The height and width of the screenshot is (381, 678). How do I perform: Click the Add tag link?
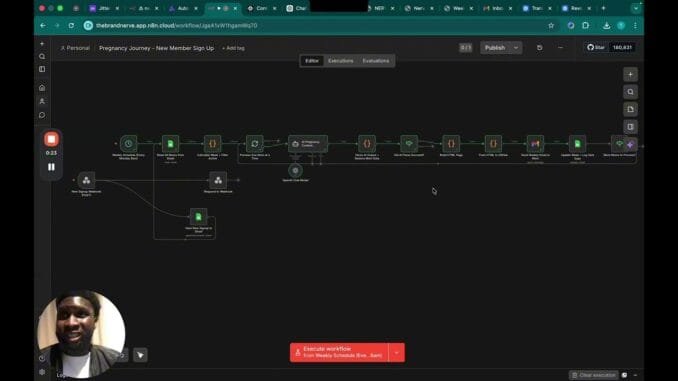(x=233, y=48)
